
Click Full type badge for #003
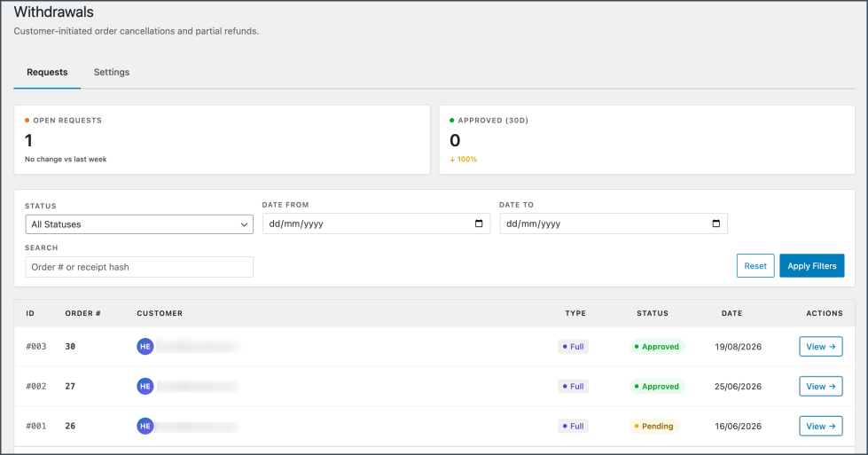pyautogui.click(x=573, y=347)
